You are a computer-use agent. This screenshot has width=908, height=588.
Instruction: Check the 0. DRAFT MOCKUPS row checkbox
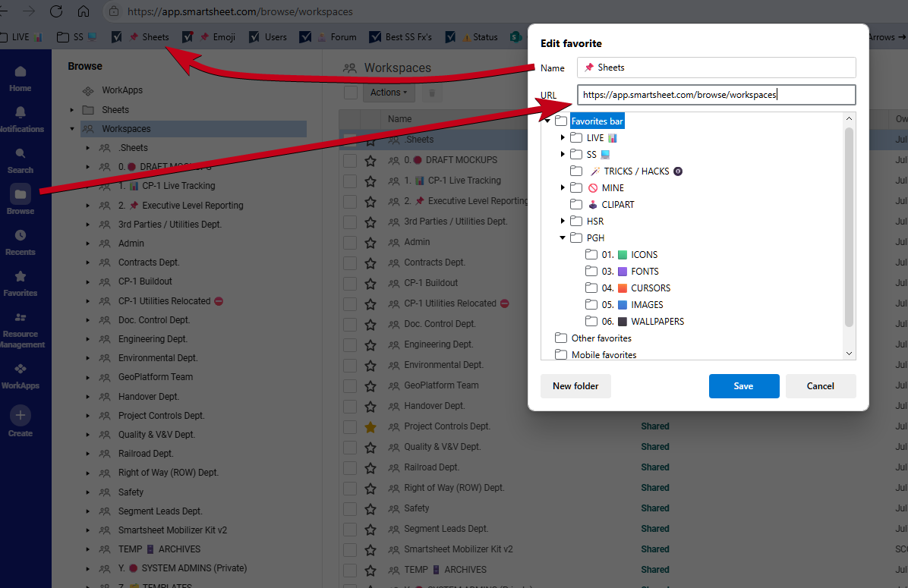pyautogui.click(x=350, y=160)
